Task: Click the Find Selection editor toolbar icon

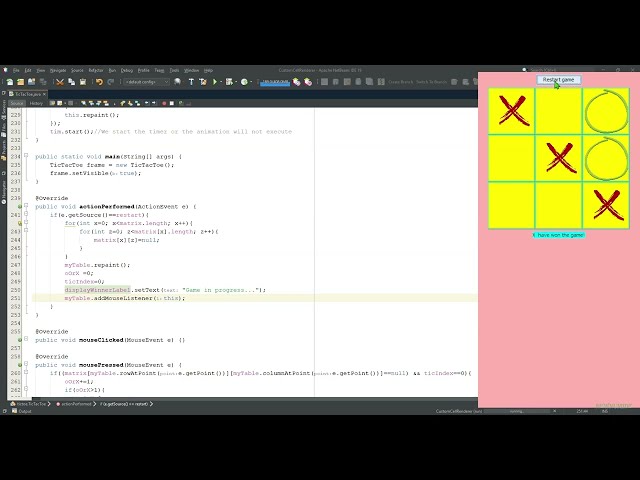Action: click(x=84, y=103)
